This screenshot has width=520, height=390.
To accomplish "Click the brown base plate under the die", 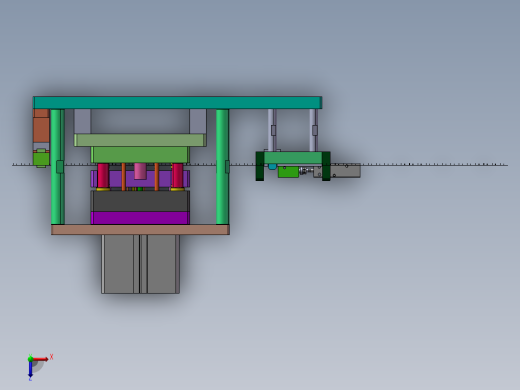I will coord(140,230).
